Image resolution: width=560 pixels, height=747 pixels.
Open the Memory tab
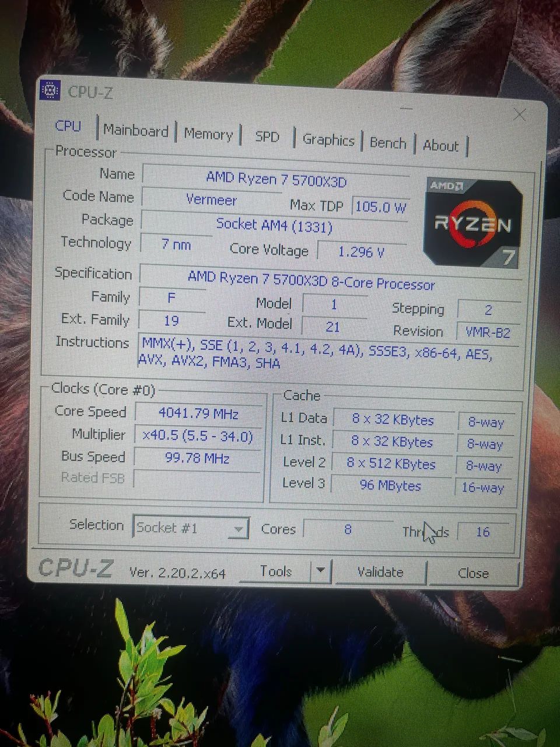pos(208,134)
